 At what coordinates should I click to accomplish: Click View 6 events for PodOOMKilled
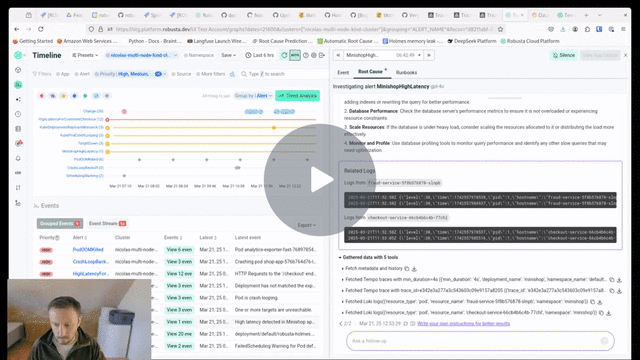[179, 249]
